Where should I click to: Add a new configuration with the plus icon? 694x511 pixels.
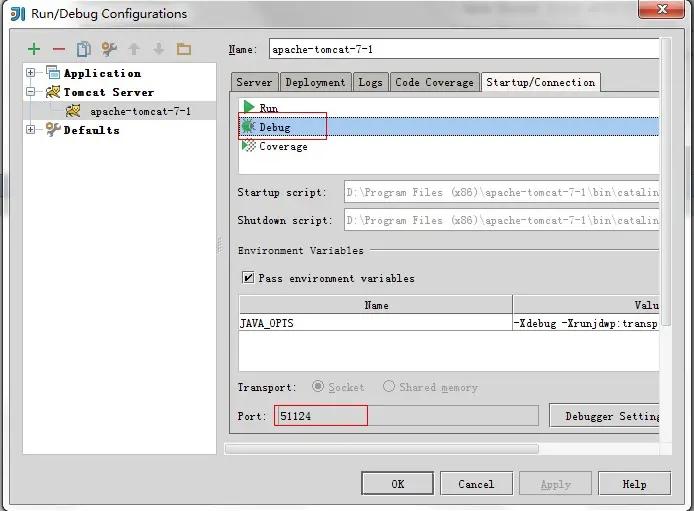point(34,49)
